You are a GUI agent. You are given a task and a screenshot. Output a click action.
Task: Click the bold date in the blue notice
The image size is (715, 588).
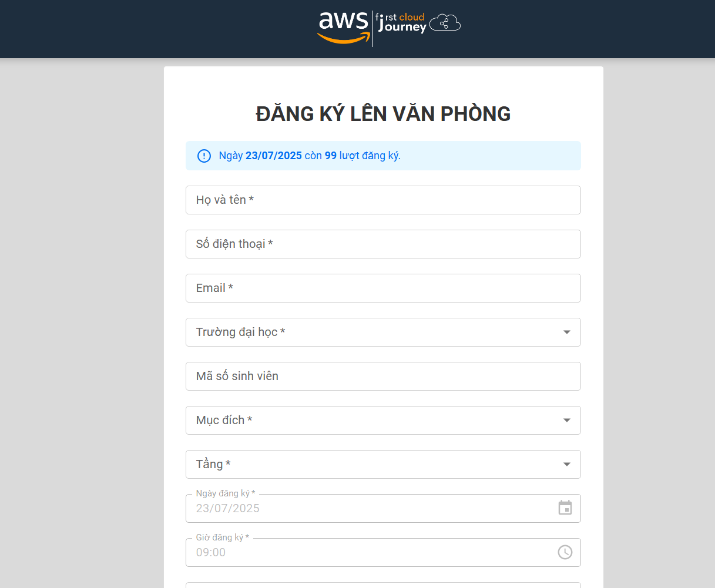tap(274, 156)
